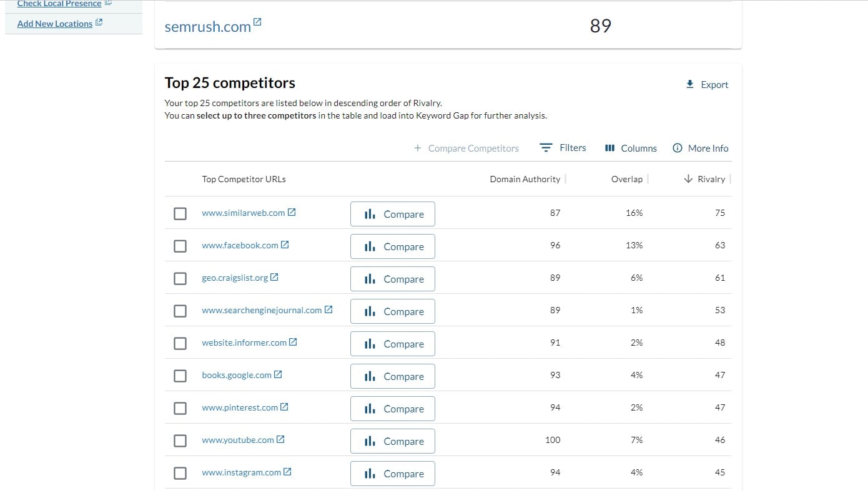The width and height of the screenshot is (868, 491).
Task: Click the Rivalry descending sort arrow
Action: pyautogui.click(x=688, y=179)
